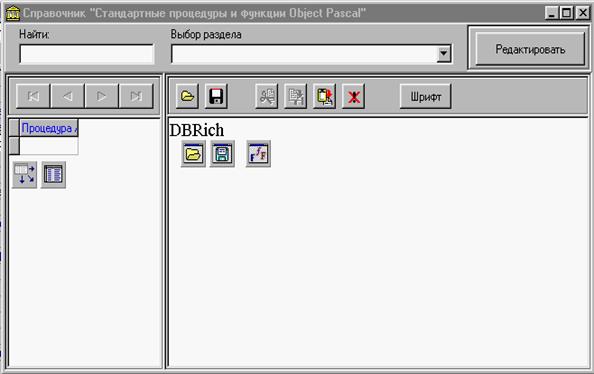The image size is (594, 374).
Task: Click the cut scissors toolbar button
Action: coord(267,96)
